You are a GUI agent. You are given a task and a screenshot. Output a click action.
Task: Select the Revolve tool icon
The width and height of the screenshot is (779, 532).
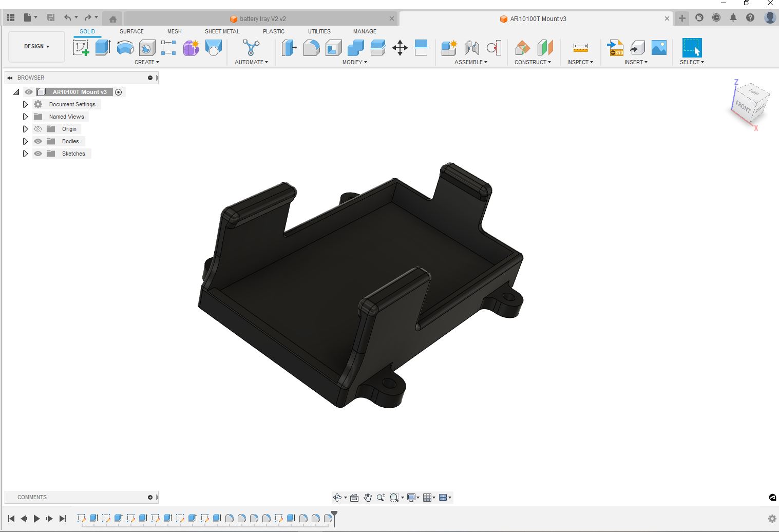[125, 48]
